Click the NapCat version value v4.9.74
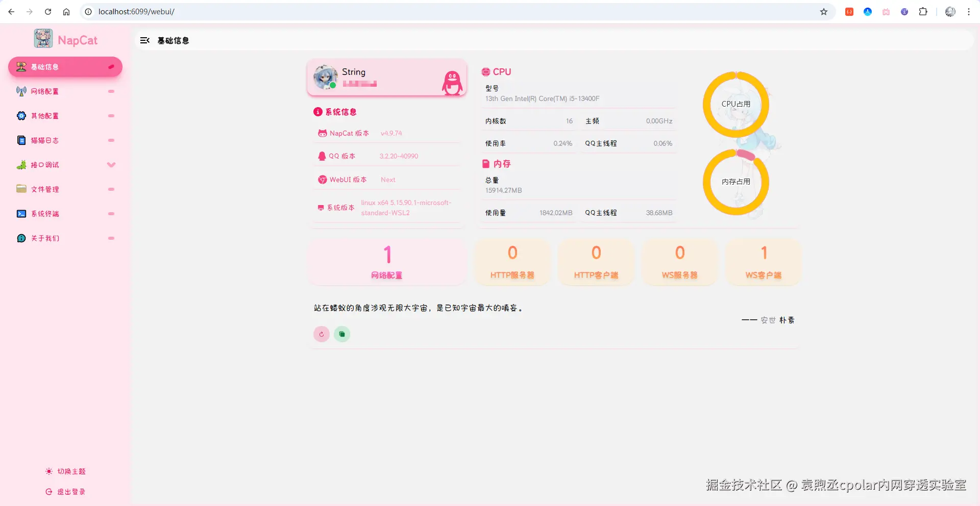Screen dimensions: 980x506 coord(391,133)
